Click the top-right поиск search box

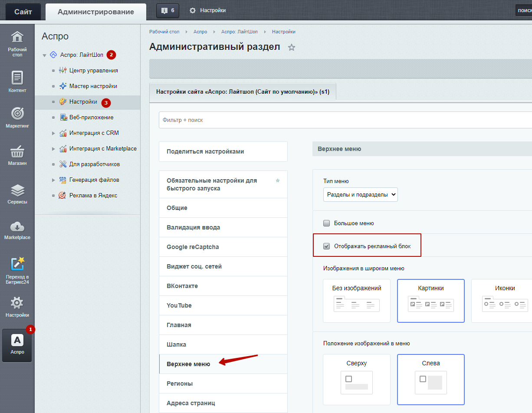click(x=524, y=10)
